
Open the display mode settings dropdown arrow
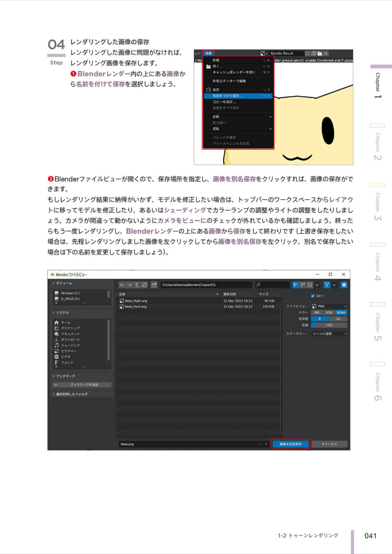pyautogui.click(x=317, y=285)
